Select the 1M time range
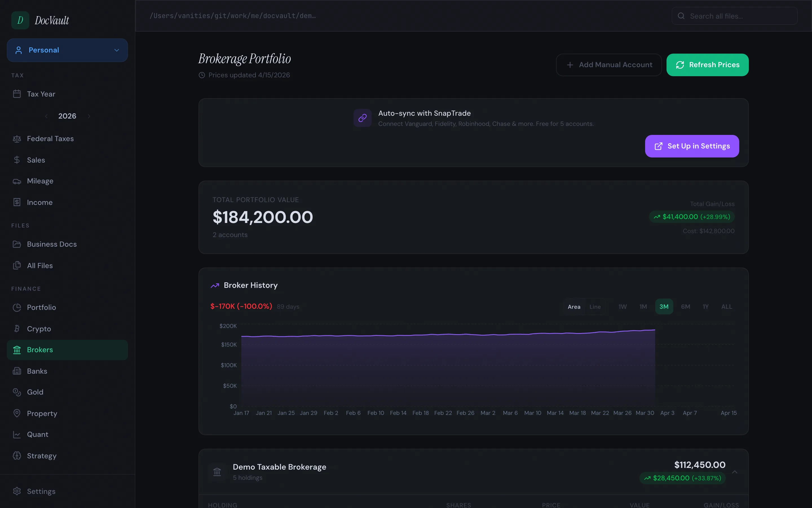Screen dimensions: 812x508 tap(643, 307)
